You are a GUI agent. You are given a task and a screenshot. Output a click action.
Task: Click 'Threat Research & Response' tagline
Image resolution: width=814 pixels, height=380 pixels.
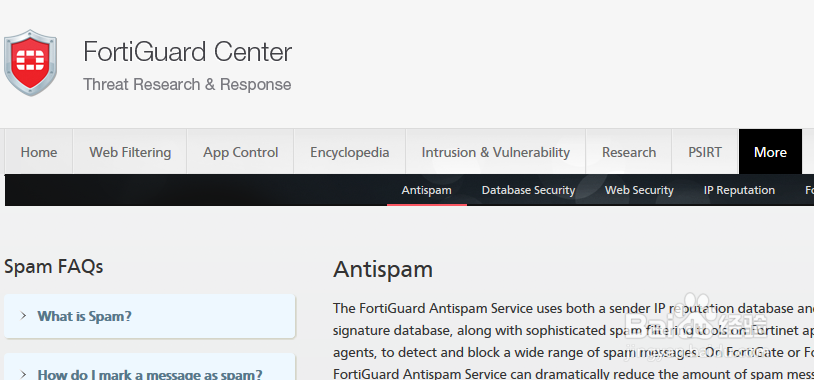[187, 84]
